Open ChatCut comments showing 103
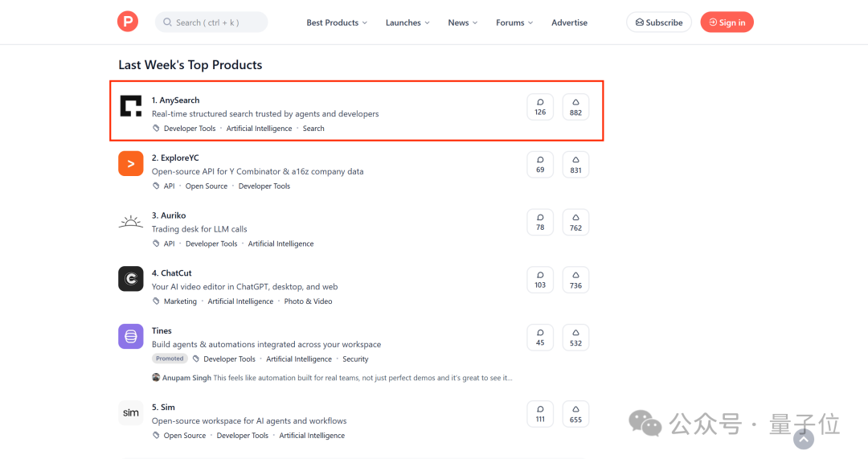 click(x=540, y=280)
